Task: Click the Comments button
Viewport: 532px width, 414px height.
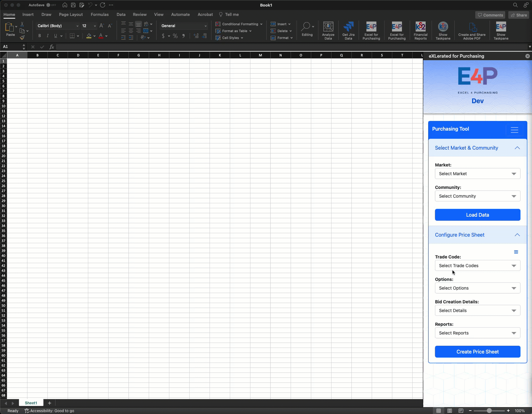Action: pyautogui.click(x=490, y=15)
